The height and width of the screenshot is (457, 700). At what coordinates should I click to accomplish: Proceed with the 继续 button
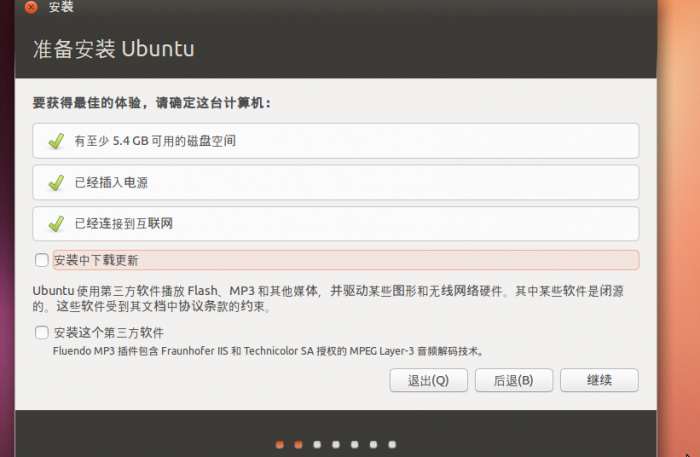click(x=599, y=380)
